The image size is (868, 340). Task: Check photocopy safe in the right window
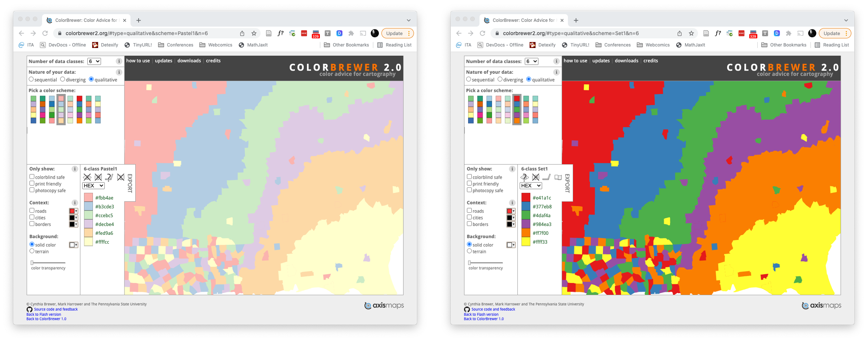click(469, 190)
